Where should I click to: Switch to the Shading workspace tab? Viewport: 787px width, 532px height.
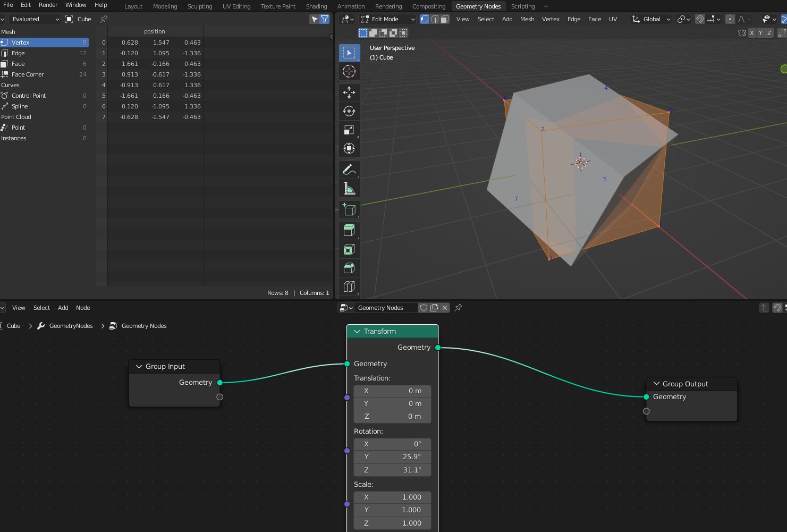pos(316,6)
